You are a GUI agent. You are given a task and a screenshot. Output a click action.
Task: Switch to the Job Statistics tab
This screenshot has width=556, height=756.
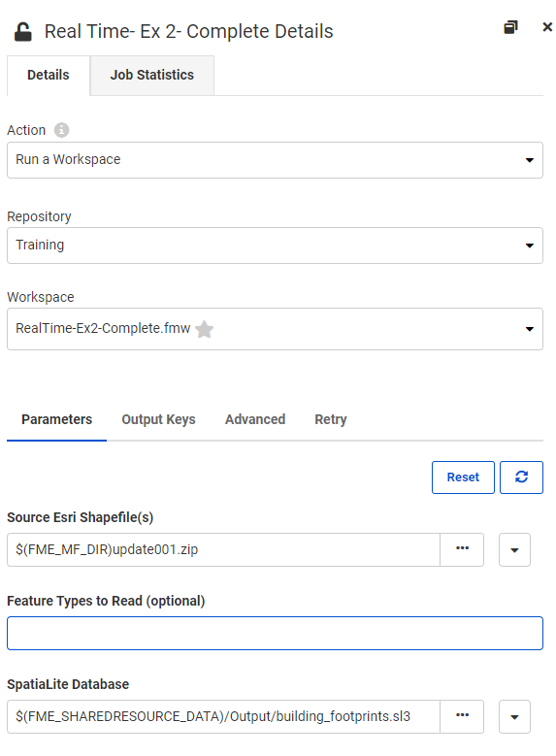[152, 76]
